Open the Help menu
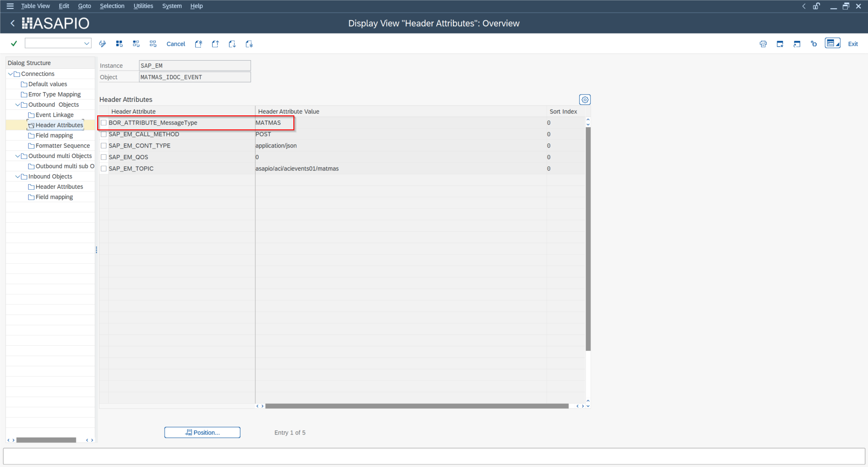Screen dimensions: 868x467 (x=196, y=6)
